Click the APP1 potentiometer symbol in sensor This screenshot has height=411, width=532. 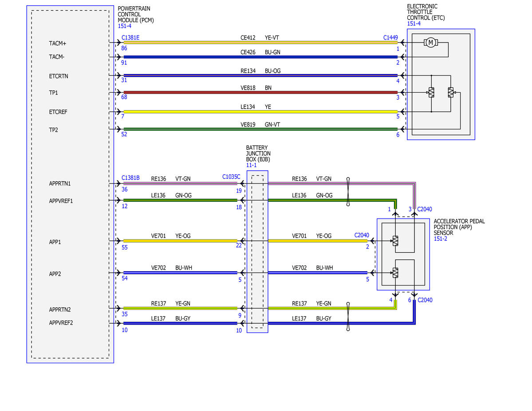point(395,241)
